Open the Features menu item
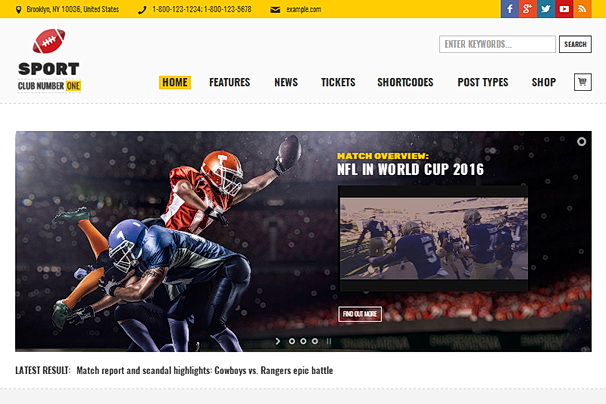The image size is (606, 404). coord(230,82)
